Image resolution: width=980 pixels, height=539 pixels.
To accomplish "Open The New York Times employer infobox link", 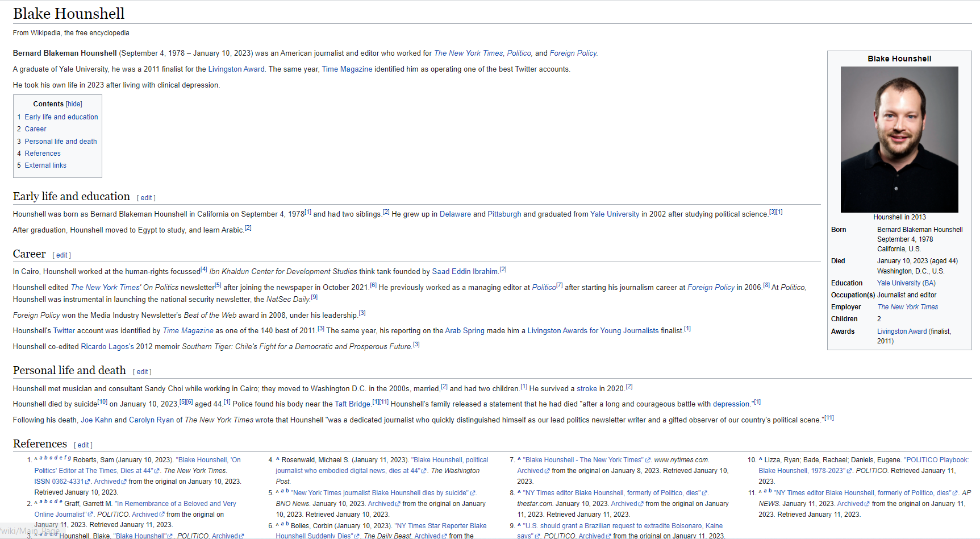I will 908,307.
